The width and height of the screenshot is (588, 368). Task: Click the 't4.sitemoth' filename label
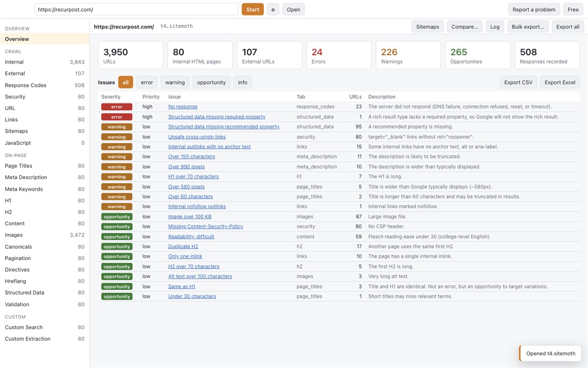(x=177, y=27)
